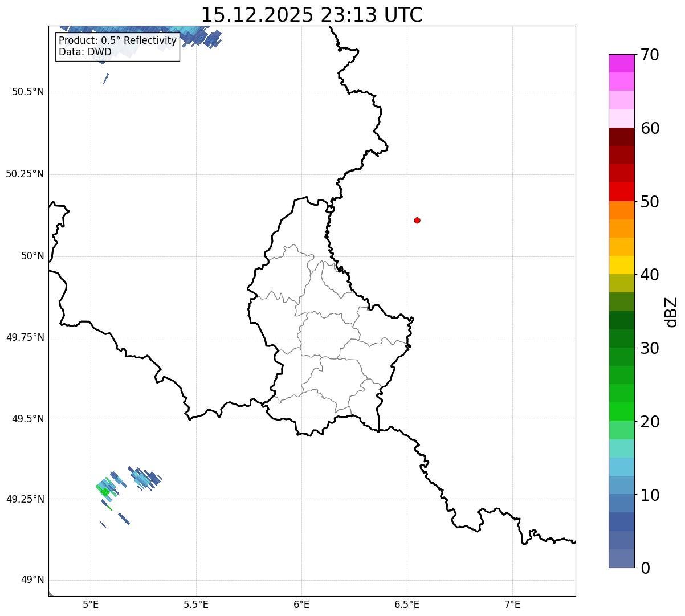Image resolution: width=685 pixels, height=616 pixels.
Task: Click the olive colorbar segment below 40
Action: click(621, 283)
